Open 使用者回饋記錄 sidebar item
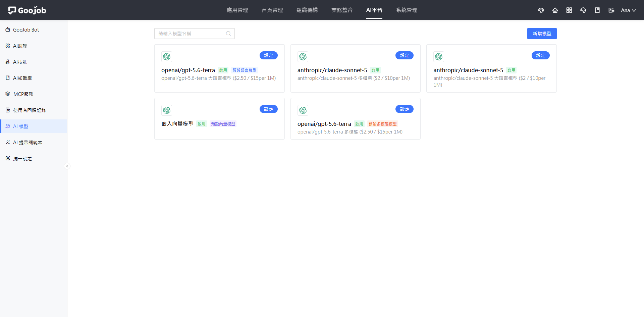644x317 pixels. [x=34, y=110]
